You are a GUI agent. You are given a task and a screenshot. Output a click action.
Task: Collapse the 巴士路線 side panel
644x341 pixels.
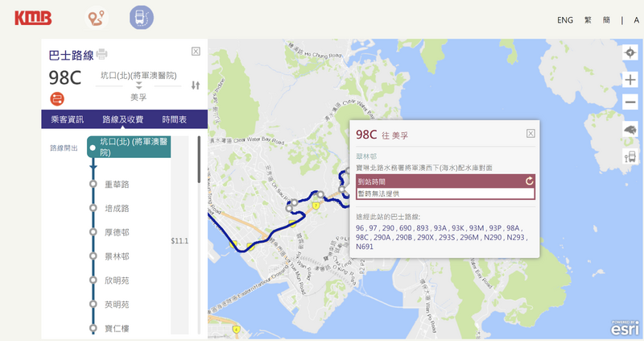pos(196,52)
